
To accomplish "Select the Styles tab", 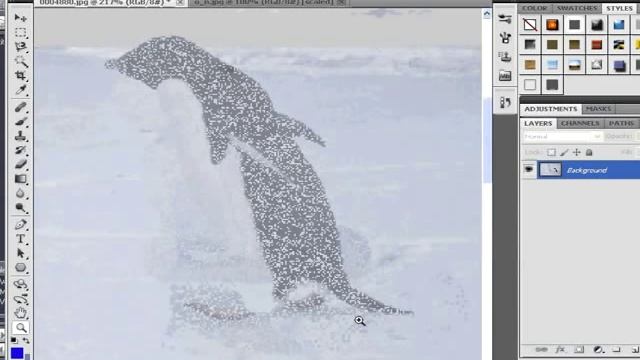I will tap(619, 8).
